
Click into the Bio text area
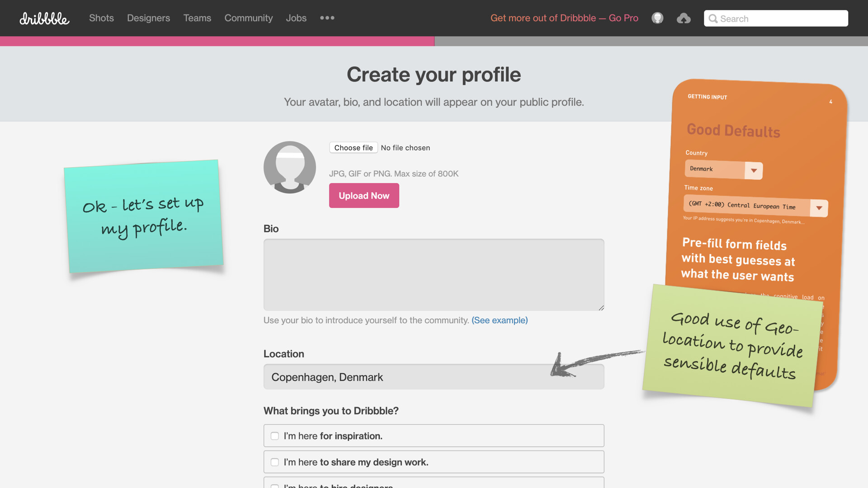click(434, 275)
